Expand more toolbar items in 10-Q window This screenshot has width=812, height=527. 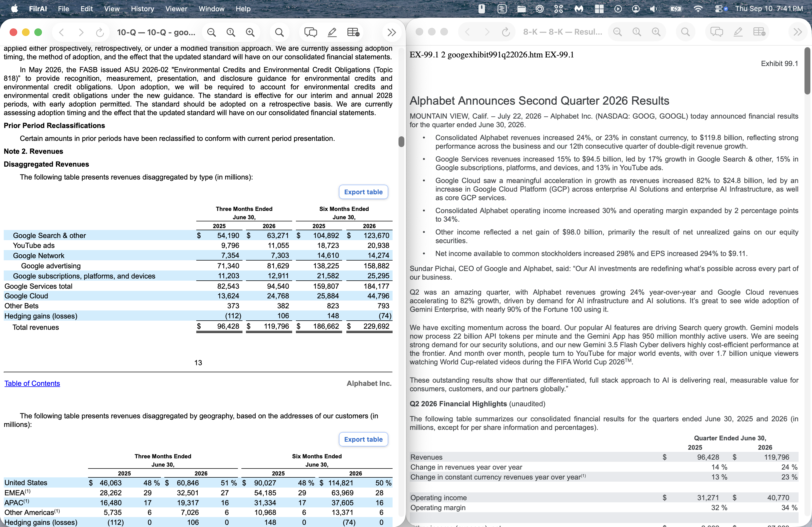(392, 32)
